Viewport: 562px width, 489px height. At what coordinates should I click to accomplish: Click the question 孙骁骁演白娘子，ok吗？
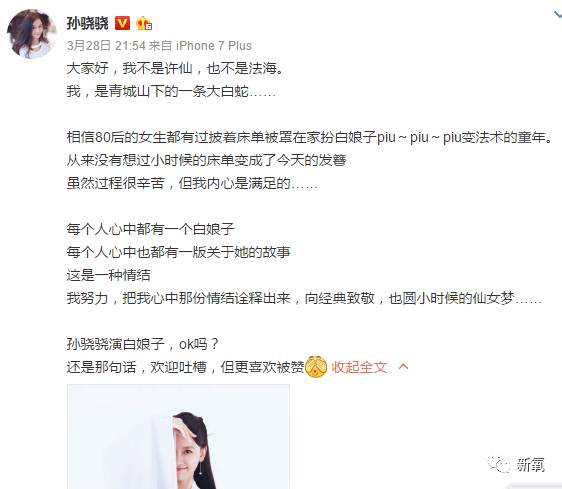point(143,344)
